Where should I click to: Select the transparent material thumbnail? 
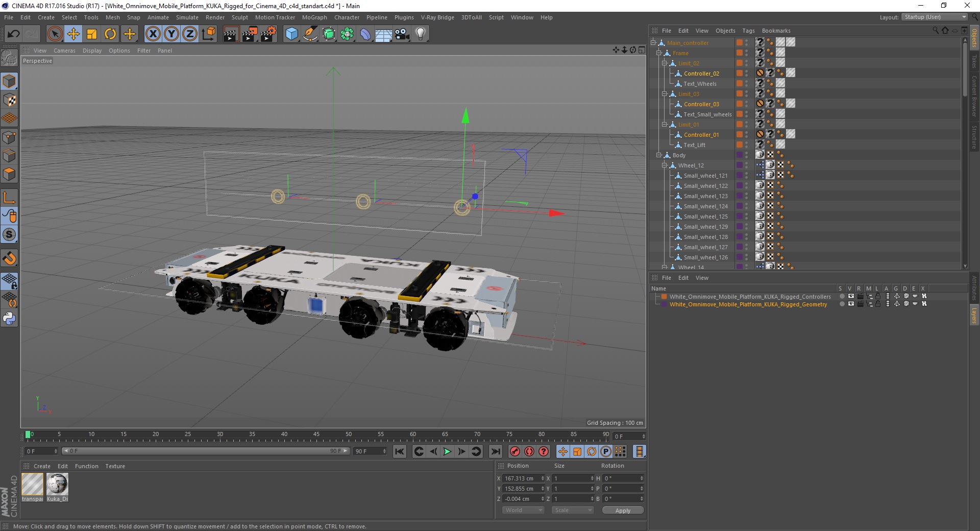(32, 484)
